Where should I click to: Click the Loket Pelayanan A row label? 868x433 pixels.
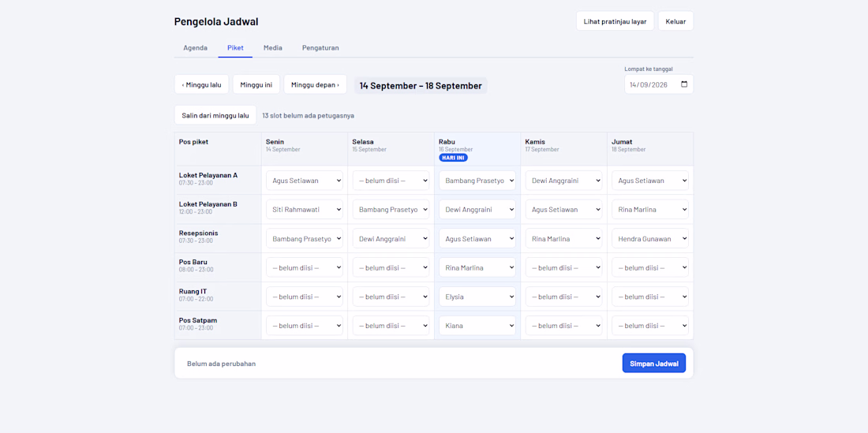pyautogui.click(x=208, y=175)
